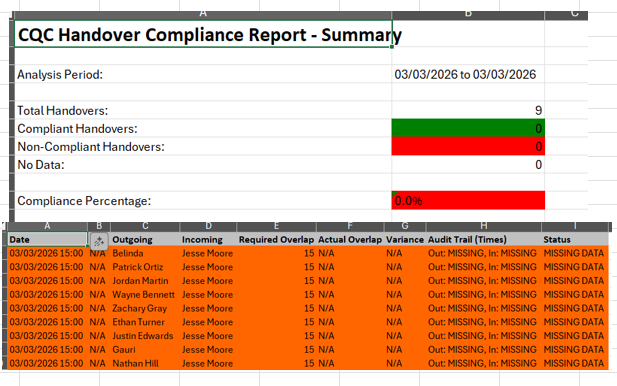Click the audit trail cell in Belinda's row
This screenshot has width=617, height=386.
click(x=484, y=253)
